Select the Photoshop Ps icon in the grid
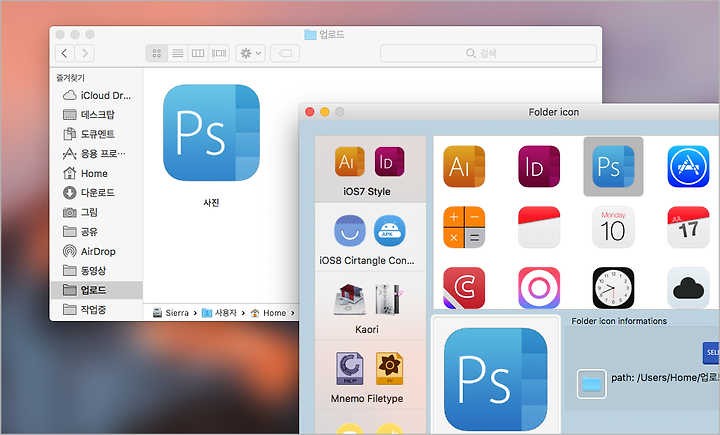Image resolution: width=720 pixels, height=435 pixels. click(x=613, y=166)
